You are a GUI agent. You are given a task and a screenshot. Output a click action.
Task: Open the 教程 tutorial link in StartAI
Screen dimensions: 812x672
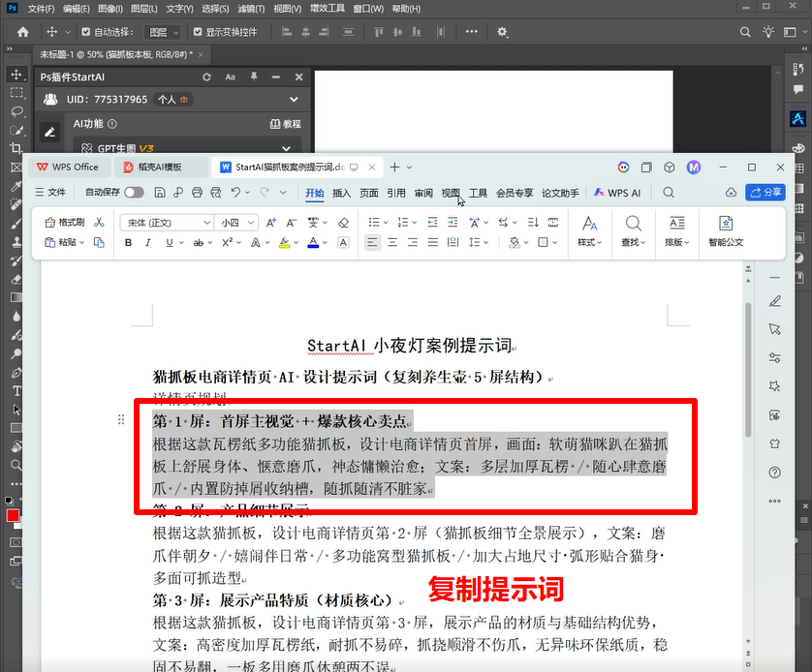[285, 124]
